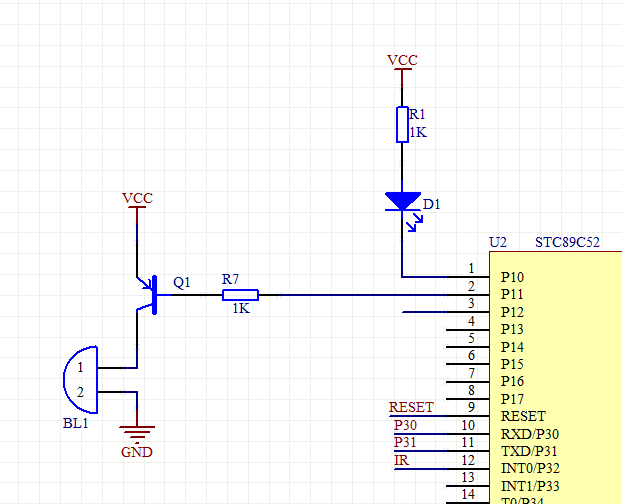622x504 pixels.
Task: Select the RESET net label
Action: pos(411,407)
